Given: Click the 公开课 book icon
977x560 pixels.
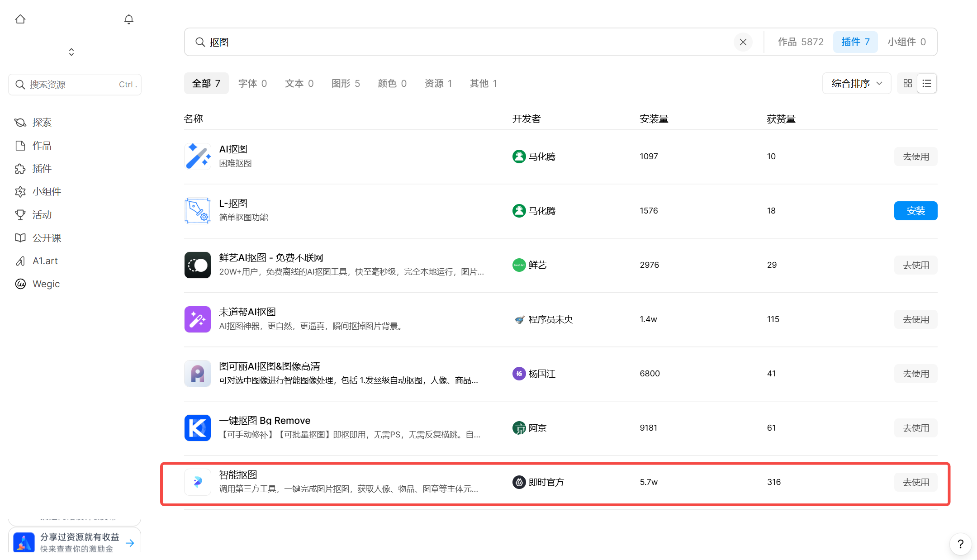Looking at the screenshot, I should [x=20, y=238].
